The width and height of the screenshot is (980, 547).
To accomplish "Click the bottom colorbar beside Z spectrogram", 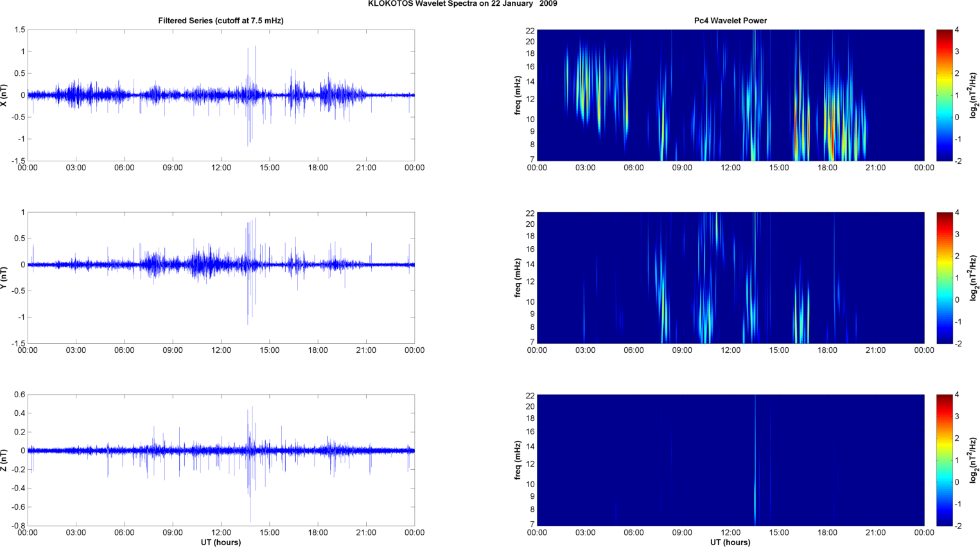I will pyautogui.click(x=944, y=460).
